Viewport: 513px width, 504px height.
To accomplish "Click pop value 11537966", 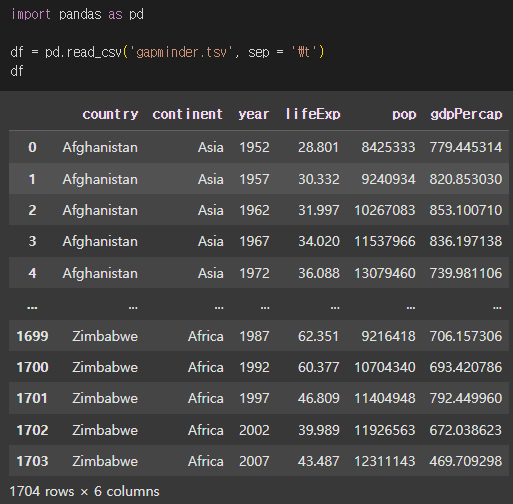I will (x=385, y=241).
